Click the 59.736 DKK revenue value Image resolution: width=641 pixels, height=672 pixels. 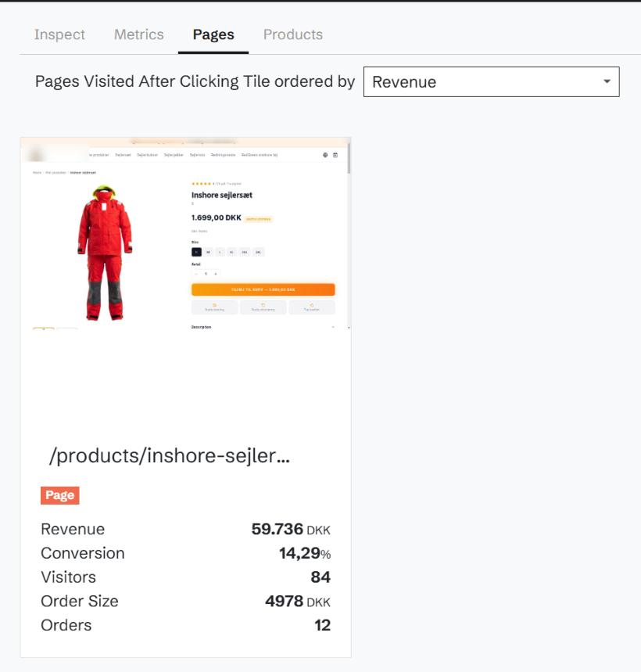(291, 529)
